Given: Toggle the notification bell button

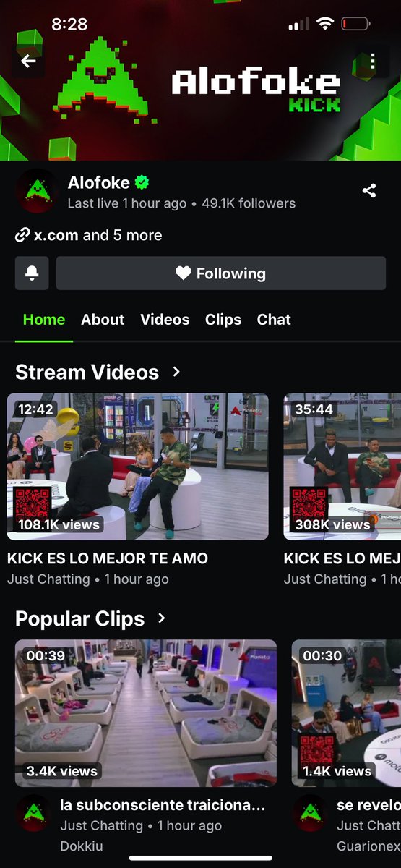Looking at the screenshot, I should coord(32,273).
